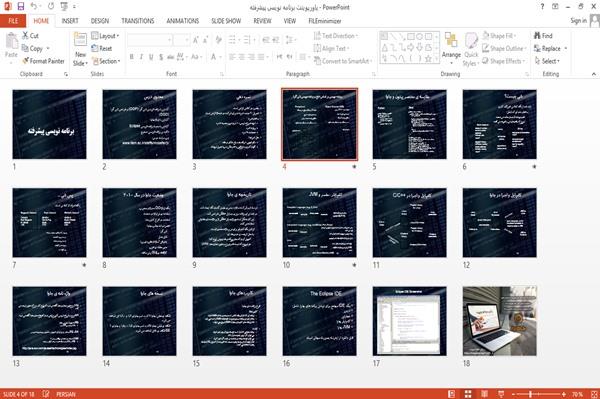Reset slide layout with Reset

point(102,48)
